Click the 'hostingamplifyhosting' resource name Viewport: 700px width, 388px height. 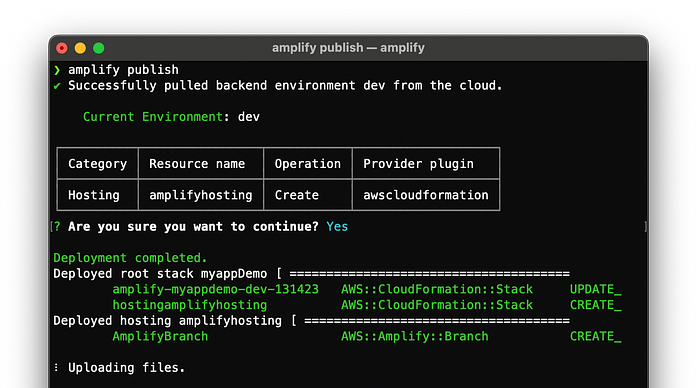coord(190,305)
